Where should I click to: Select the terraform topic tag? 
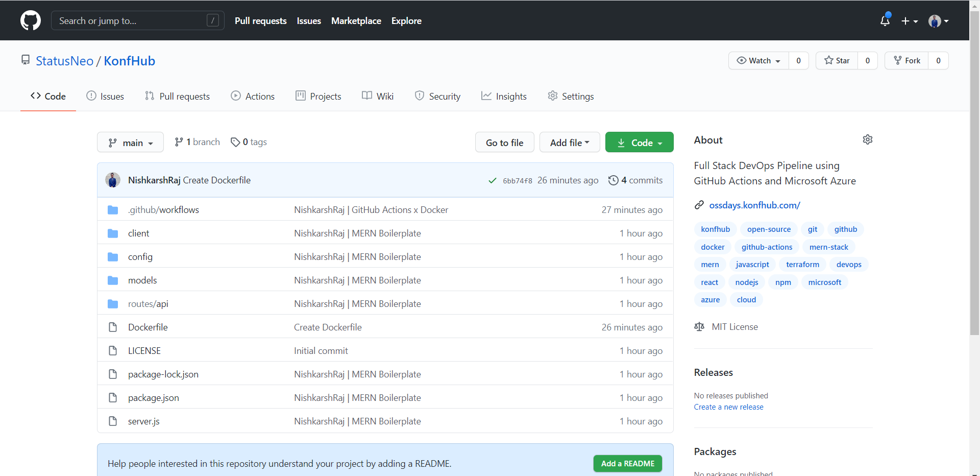tap(802, 265)
